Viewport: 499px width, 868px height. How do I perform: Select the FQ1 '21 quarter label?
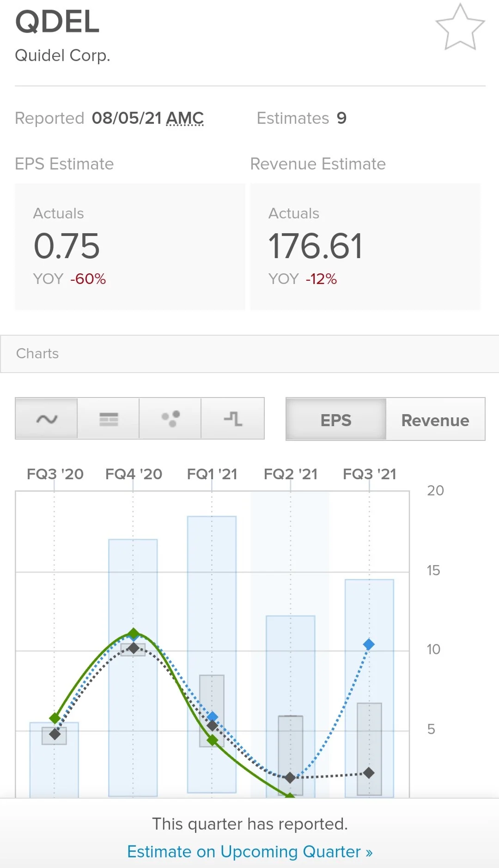tap(212, 474)
